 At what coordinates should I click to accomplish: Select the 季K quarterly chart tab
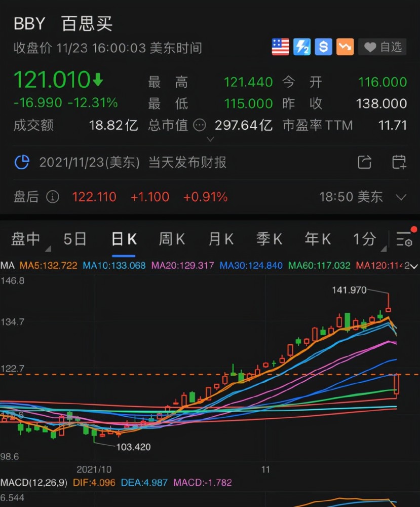270,239
